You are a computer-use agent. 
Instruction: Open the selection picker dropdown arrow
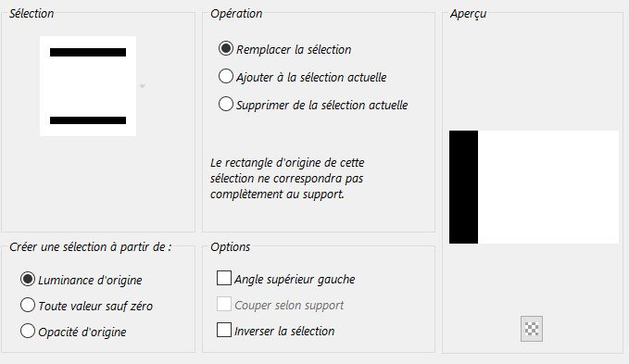pyautogui.click(x=143, y=86)
